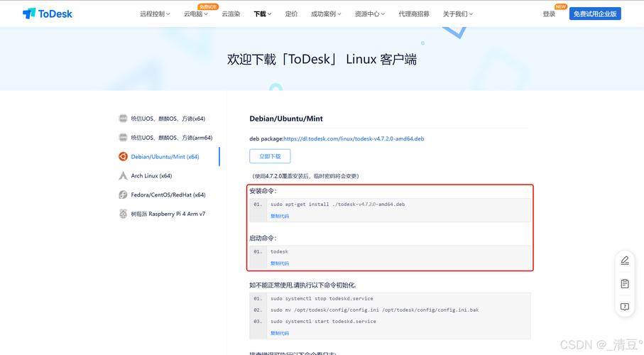The width and height of the screenshot is (644, 355).
Task: Click 'sudo systemctl stop todeskd.service' line
Action: coord(322,299)
